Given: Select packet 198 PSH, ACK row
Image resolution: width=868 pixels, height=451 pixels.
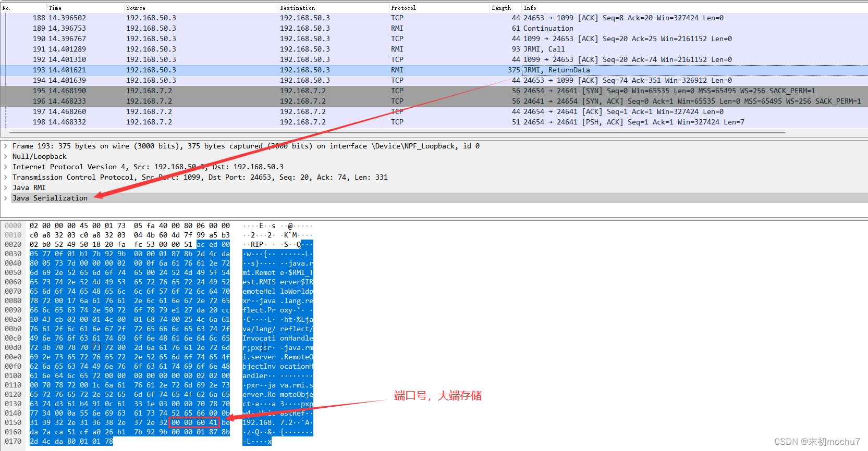Looking at the screenshot, I should point(434,122).
